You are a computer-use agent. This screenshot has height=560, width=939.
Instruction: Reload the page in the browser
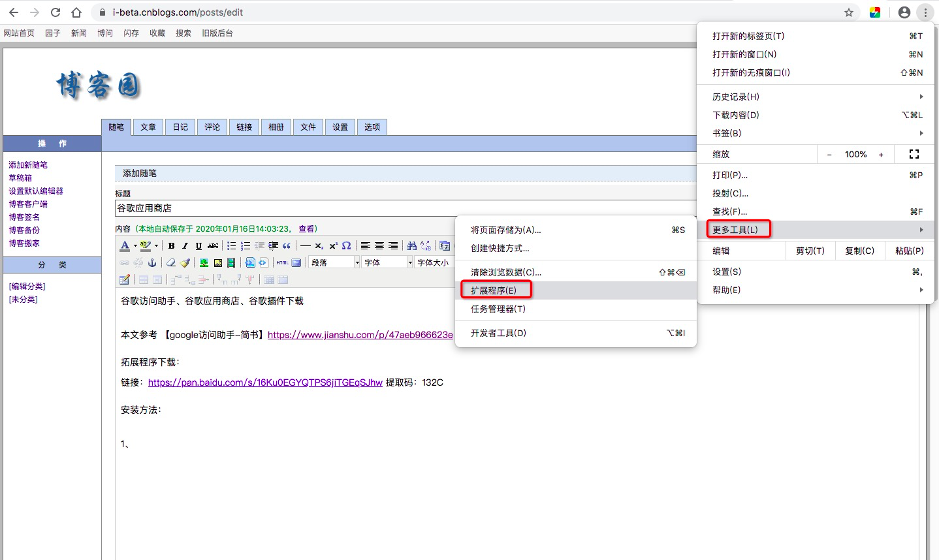pos(56,12)
